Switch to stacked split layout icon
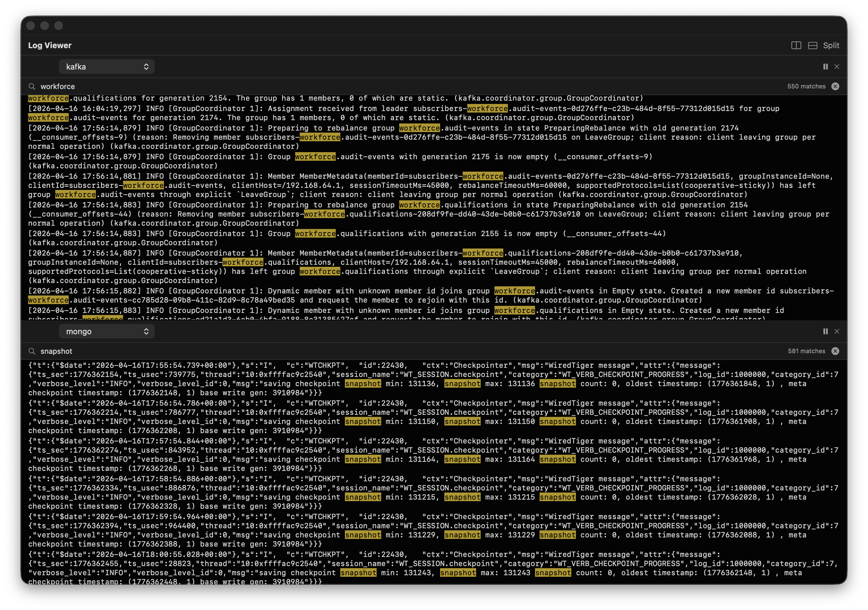Image resolution: width=868 pixels, height=610 pixels. (812, 45)
